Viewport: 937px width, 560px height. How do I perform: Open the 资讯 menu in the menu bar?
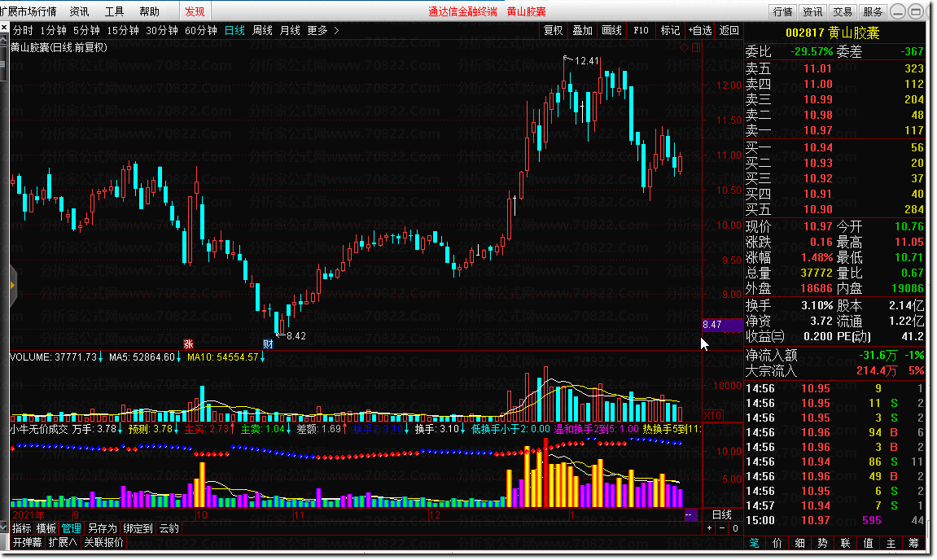(79, 11)
